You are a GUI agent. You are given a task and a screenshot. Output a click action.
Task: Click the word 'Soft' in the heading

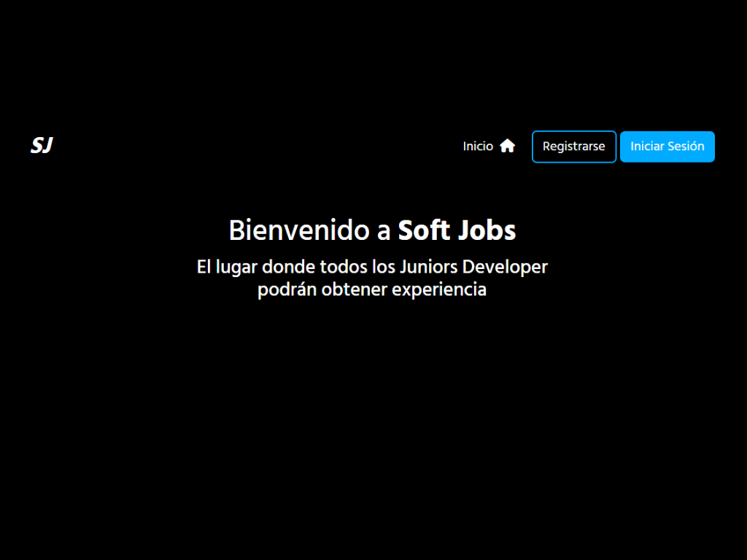424,230
